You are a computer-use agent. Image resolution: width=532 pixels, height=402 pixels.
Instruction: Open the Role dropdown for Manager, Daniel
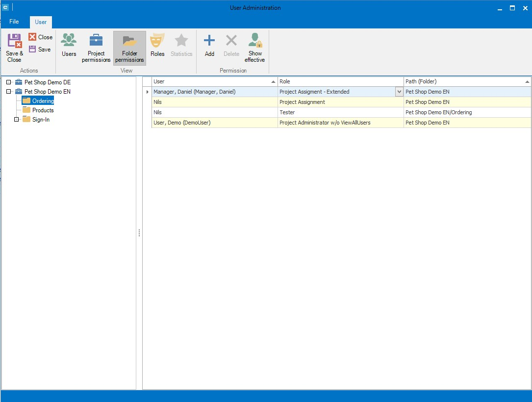click(399, 92)
